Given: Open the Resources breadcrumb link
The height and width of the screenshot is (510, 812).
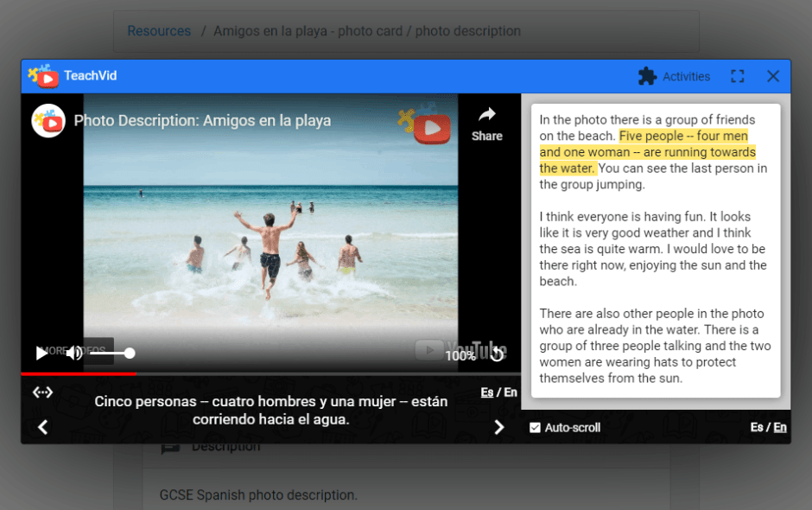Looking at the screenshot, I should coord(159,31).
